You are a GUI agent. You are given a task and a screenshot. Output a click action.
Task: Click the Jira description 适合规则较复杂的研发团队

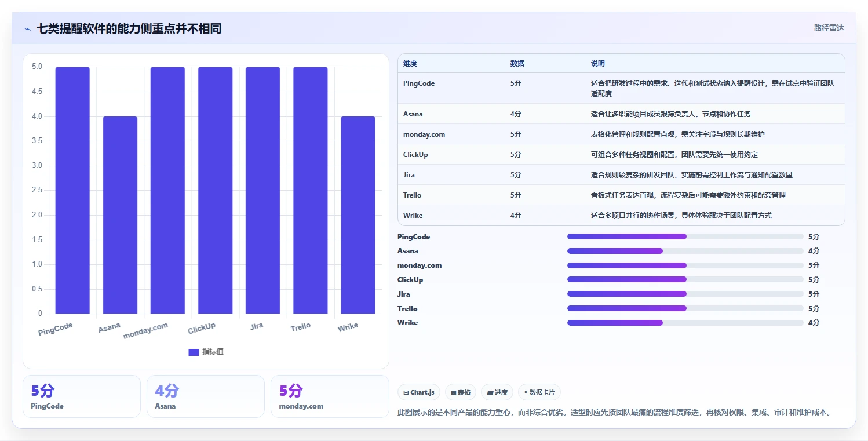point(692,175)
